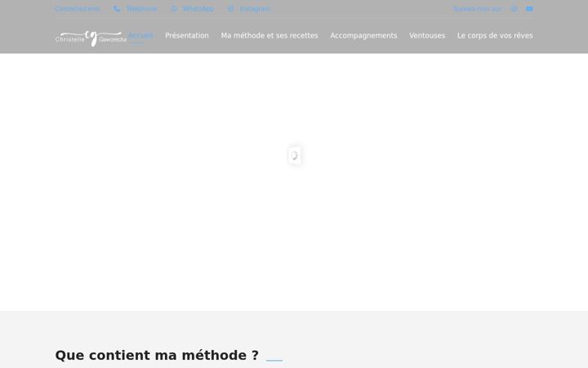Go to the Accueil menu item

point(140,36)
